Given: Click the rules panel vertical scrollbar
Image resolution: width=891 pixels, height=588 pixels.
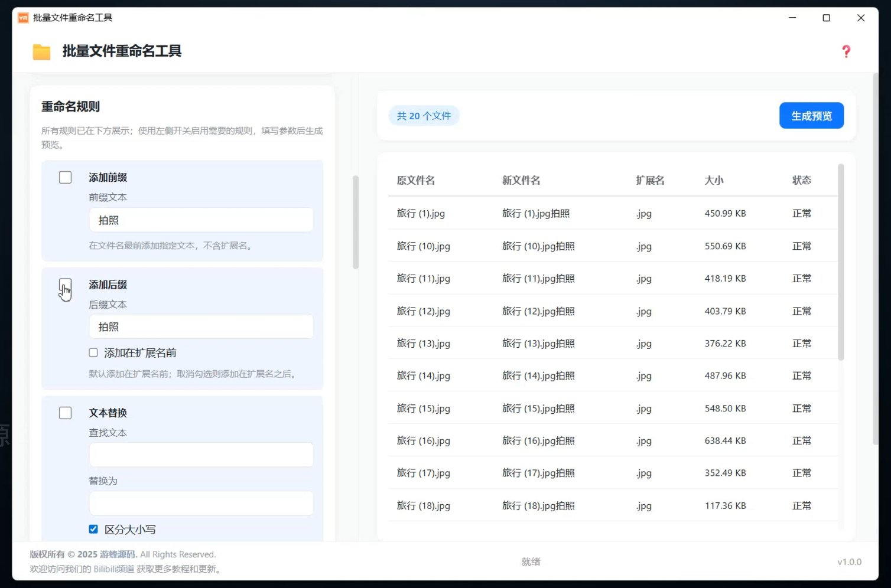Looking at the screenshot, I should 356,222.
